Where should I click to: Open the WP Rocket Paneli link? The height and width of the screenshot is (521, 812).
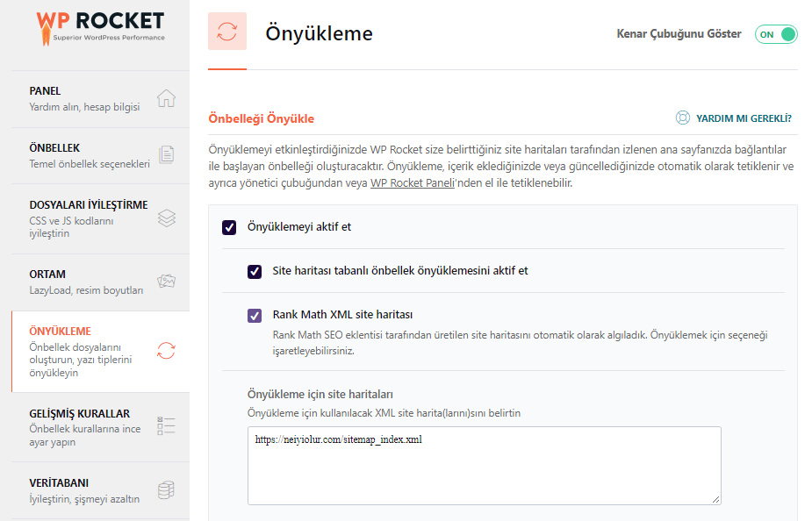(x=413, y=183)
